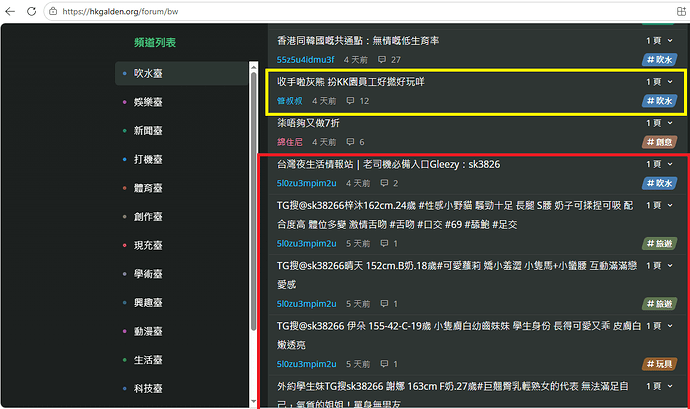Go back using the browser back arrow
Image resolution: width=690 pixels, height=409 pixels.
(10, 11)
